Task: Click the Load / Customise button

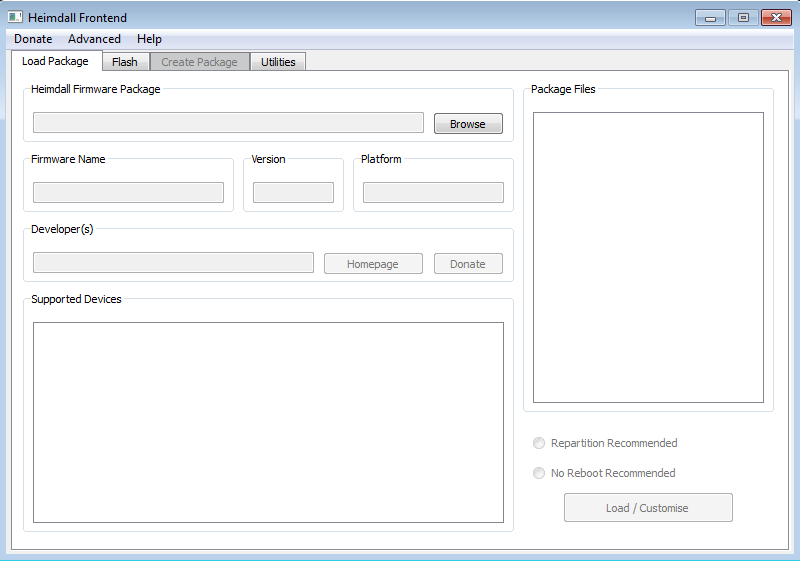Action: tap(648, 507)
